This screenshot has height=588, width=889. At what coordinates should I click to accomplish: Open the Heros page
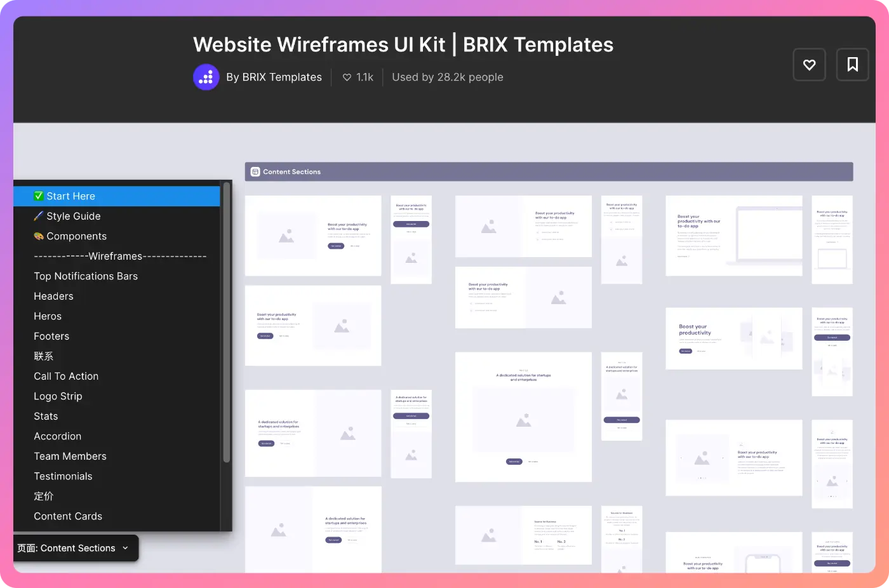tap(48, 316)
